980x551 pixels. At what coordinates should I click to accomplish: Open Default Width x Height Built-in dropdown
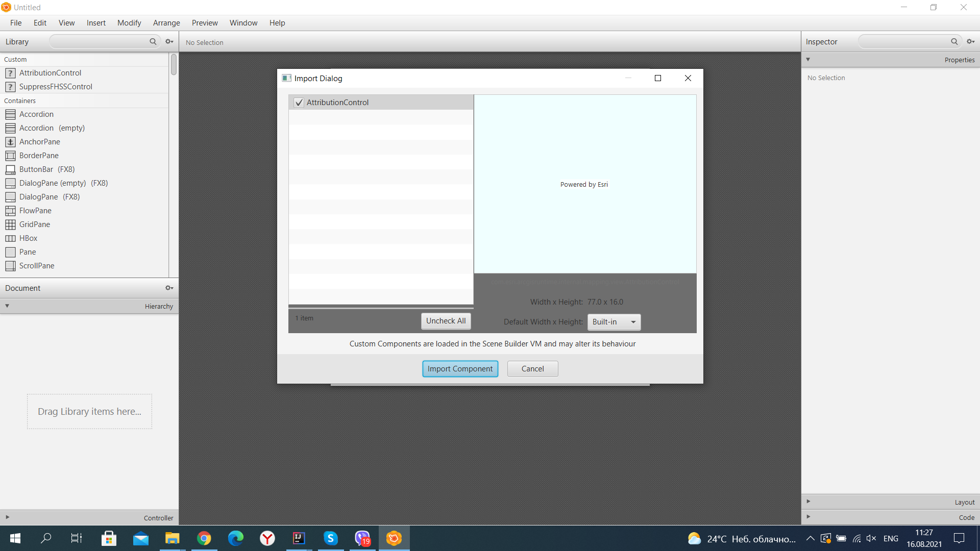click(614, 322)
